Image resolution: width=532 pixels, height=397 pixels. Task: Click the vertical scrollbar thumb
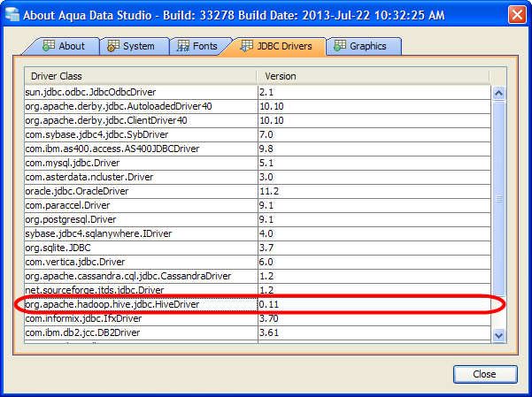(x=498, y=199)
